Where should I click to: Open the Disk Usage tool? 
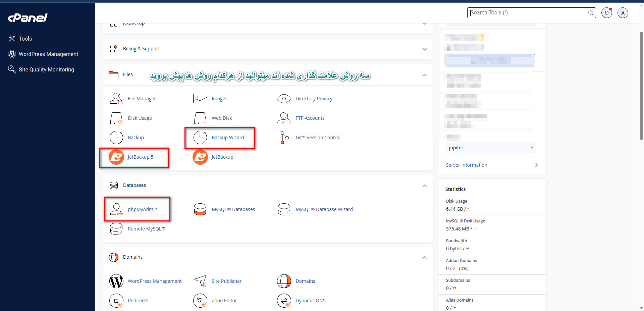click(140, 118)
